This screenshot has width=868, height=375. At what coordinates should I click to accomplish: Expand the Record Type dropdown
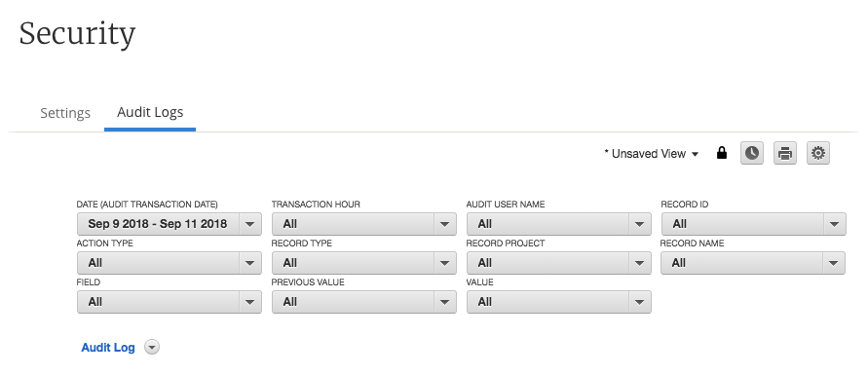click(x=364, y=263)
